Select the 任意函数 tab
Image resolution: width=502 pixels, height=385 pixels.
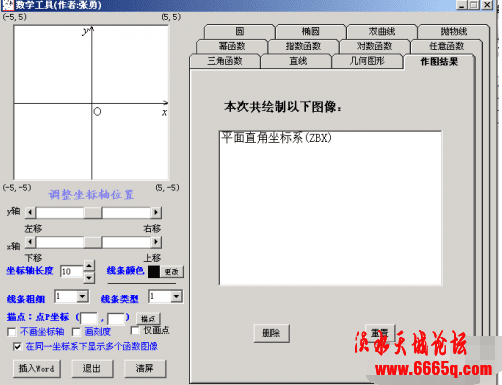tap(446, 46)
